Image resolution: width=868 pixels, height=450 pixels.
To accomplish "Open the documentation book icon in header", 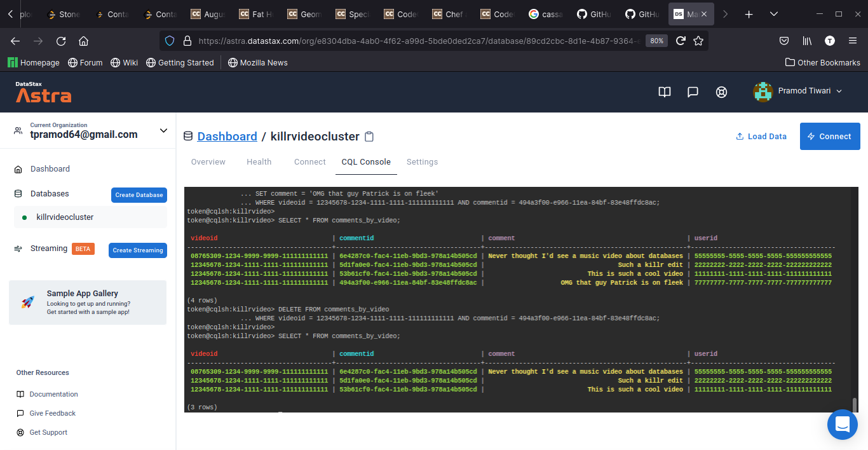I will [665, 92].
